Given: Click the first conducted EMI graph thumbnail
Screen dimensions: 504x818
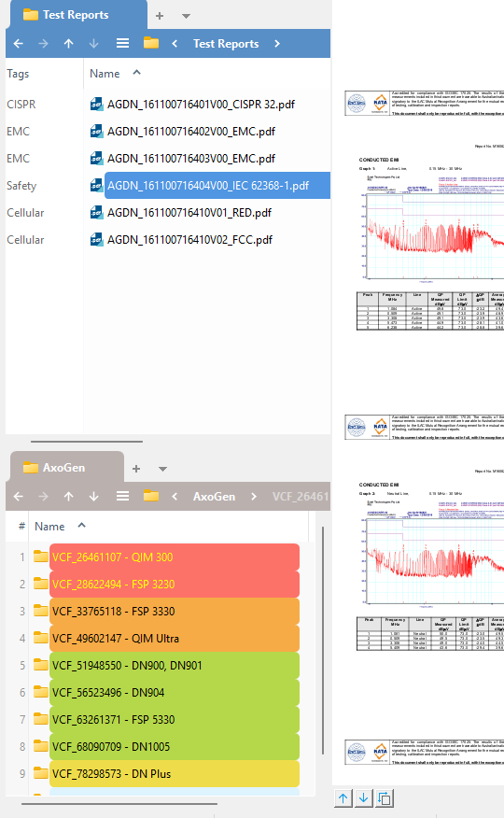Looking at the screenshot, I should coord(432,237).
